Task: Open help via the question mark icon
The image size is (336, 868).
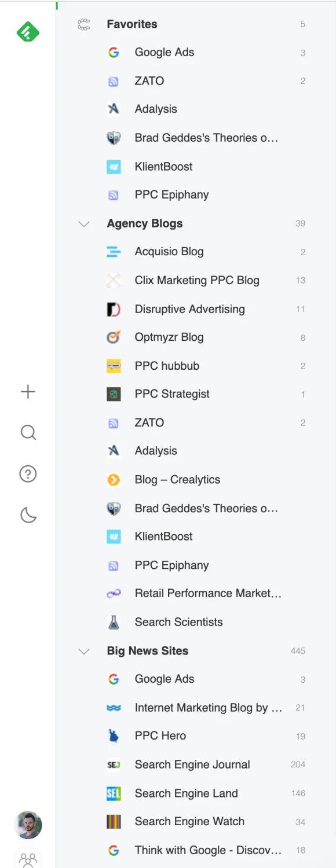Action: (28, 474)
